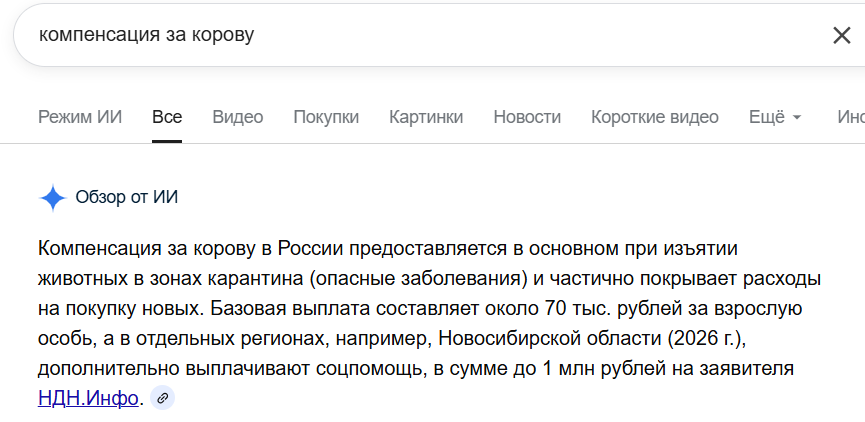Go to the Покупки tab
The width and height of the screenshot is (865, 422).
(x=326, y=117)
